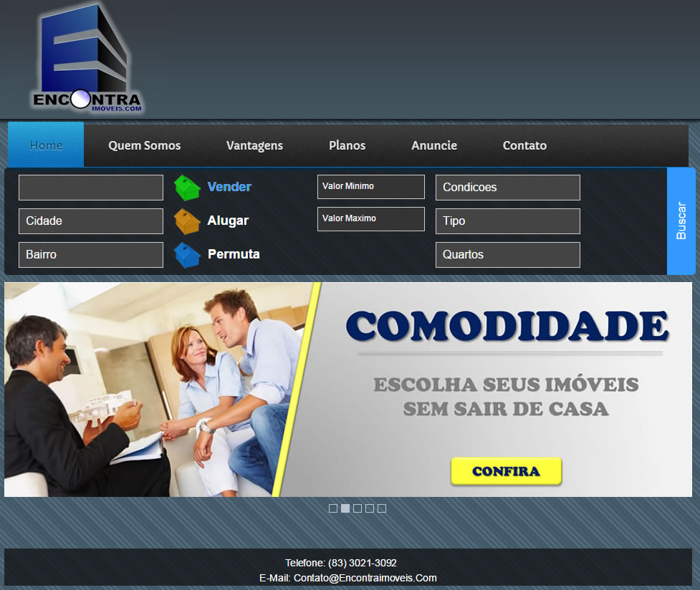Select the green Vender house icon

[187, 188]
